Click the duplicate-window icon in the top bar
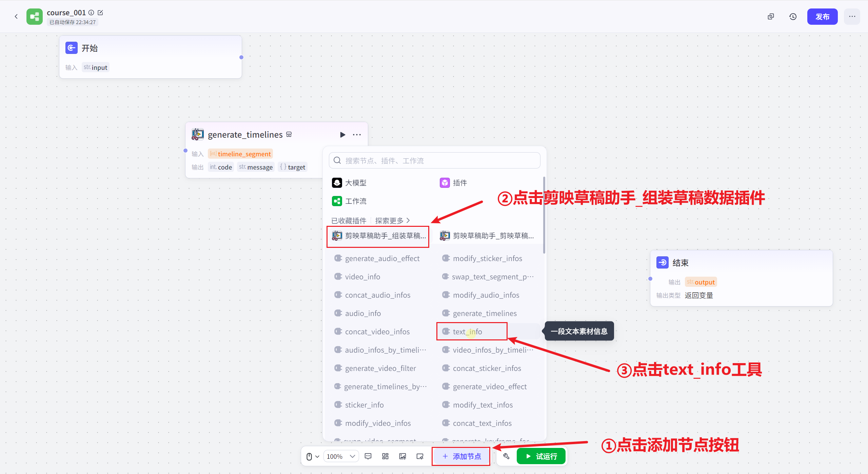This screenshot has width=868, height=474. (771, 16)
